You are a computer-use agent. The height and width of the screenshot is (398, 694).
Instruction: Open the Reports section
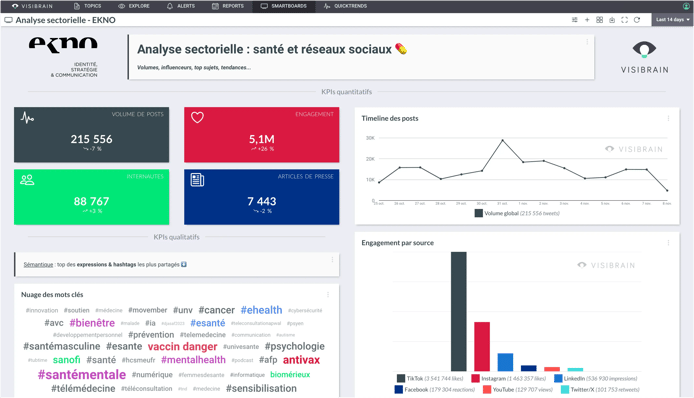228,6
